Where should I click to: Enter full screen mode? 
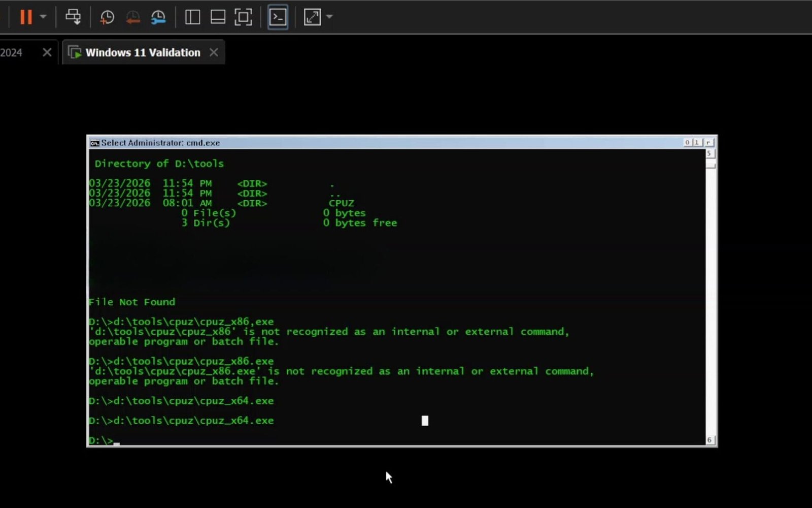click(x=244, y=17)
